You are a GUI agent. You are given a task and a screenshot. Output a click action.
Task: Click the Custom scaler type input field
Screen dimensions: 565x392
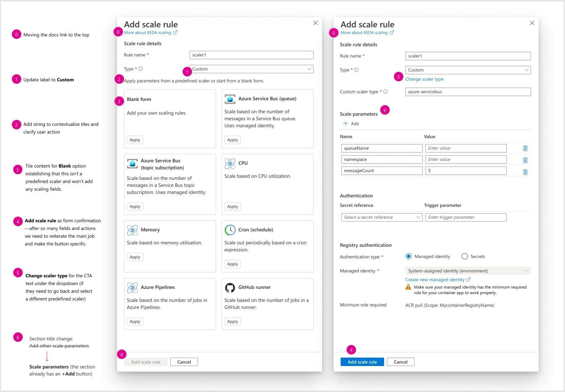[468, 92]
